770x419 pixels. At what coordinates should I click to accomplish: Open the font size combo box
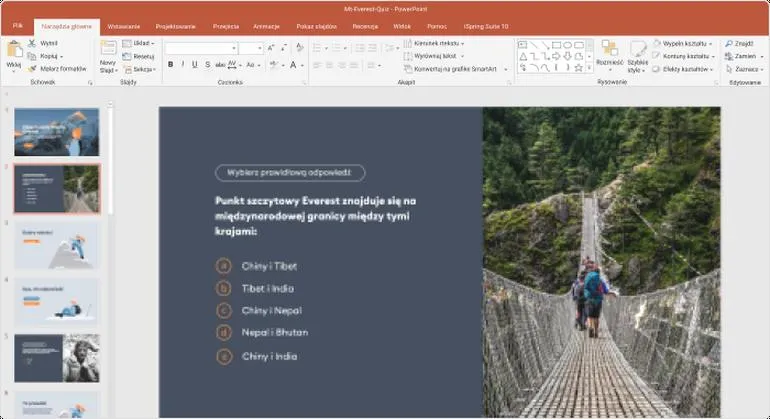[x=251, y=48]
